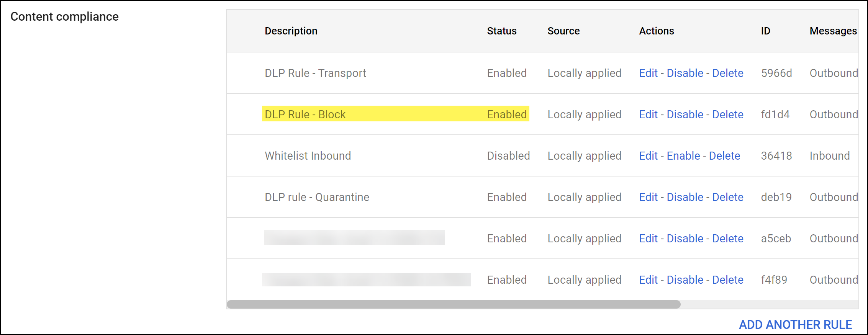
Task: Click the horizontal scrollbar under the rules table
Action: [454, 304]
